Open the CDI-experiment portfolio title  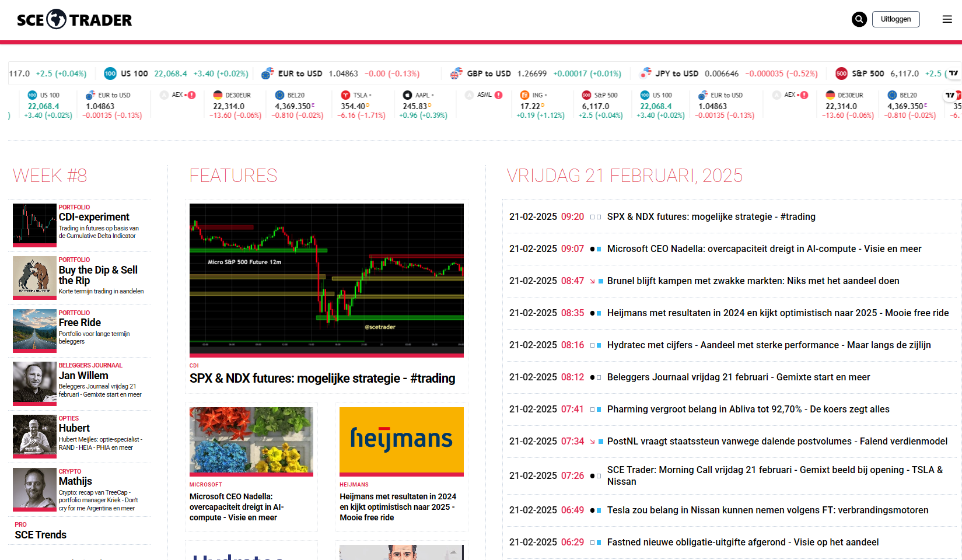pyautogui.click(x=94, y=217)
